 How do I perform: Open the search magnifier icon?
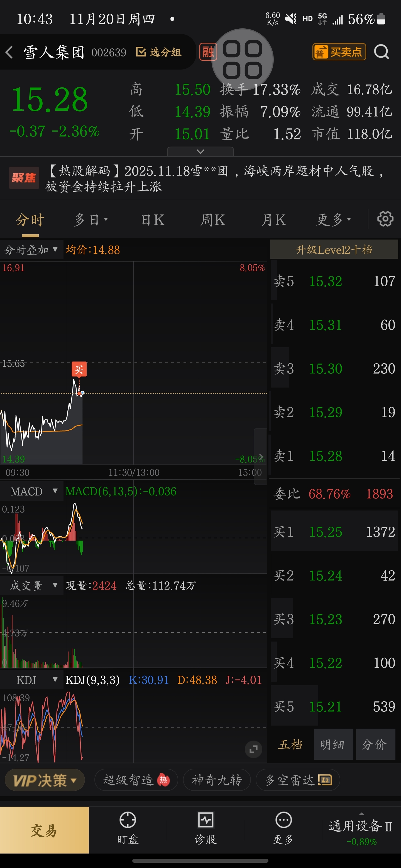[x=382, y=52]
